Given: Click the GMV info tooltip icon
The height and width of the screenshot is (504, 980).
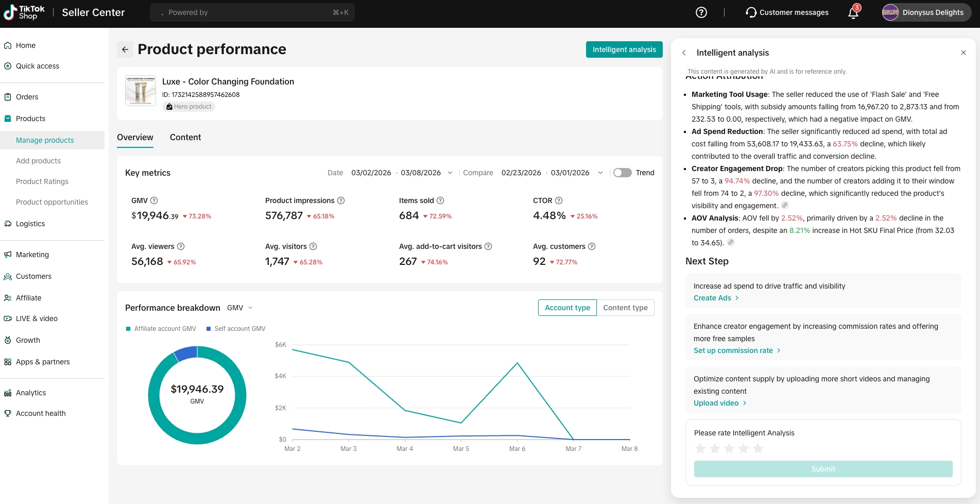Looking at the screenshot, I should point(154,200).
